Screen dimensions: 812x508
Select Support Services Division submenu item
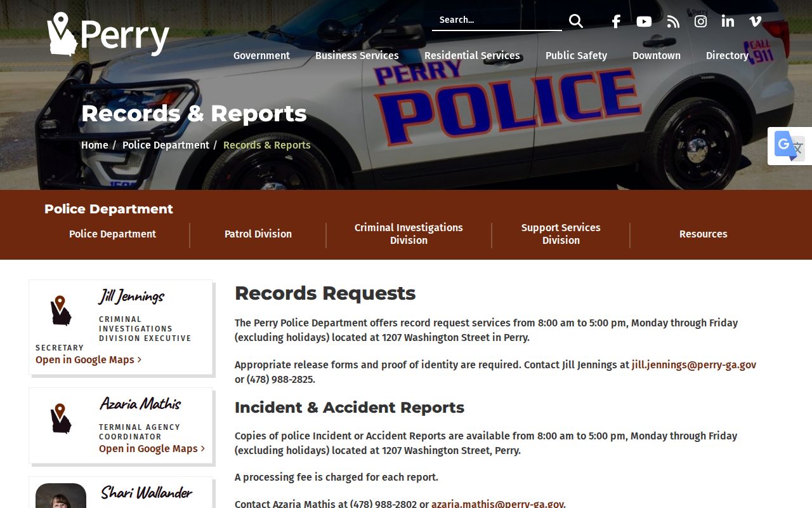(561, 234)
